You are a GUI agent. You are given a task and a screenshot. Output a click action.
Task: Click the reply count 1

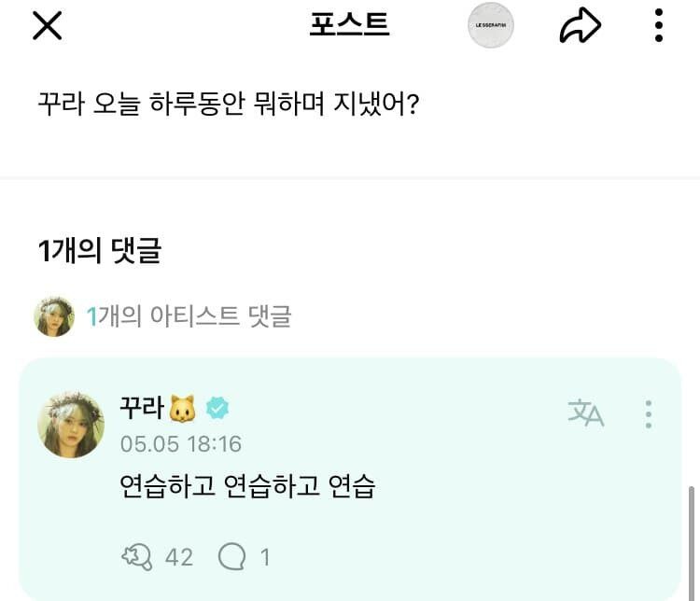tap(265, 557)
